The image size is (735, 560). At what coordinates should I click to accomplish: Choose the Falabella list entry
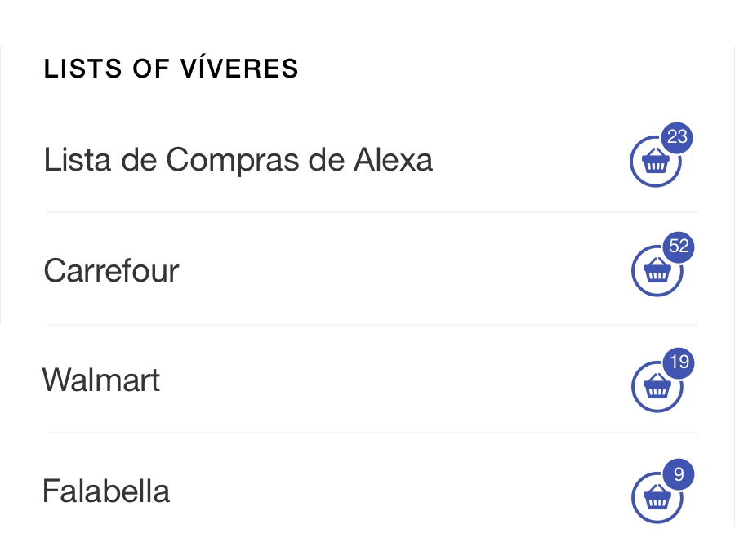point(106,491)
